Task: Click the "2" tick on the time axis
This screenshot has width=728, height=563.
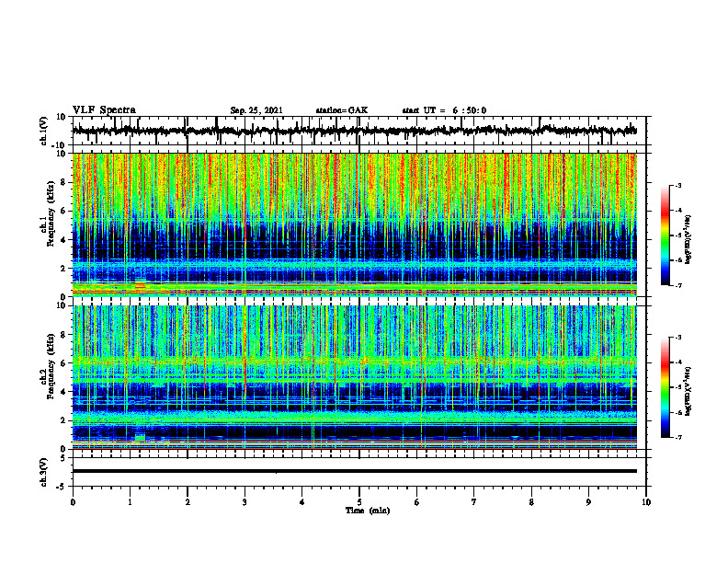Action: coord(188,502)
